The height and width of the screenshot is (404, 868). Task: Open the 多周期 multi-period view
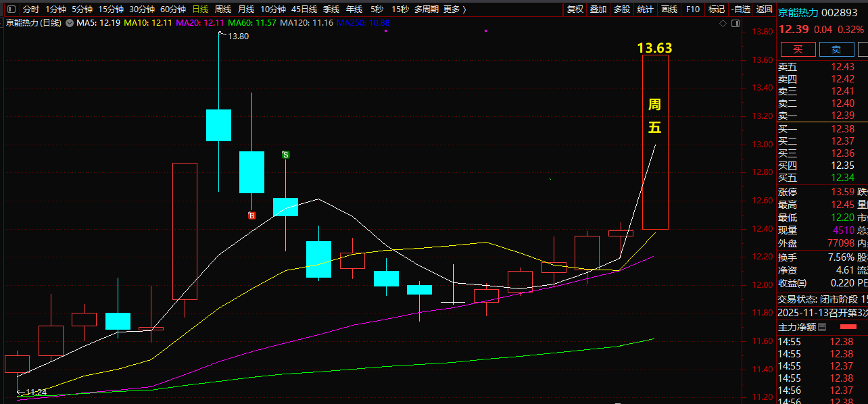pyautogui.click(x=427, y=9)
